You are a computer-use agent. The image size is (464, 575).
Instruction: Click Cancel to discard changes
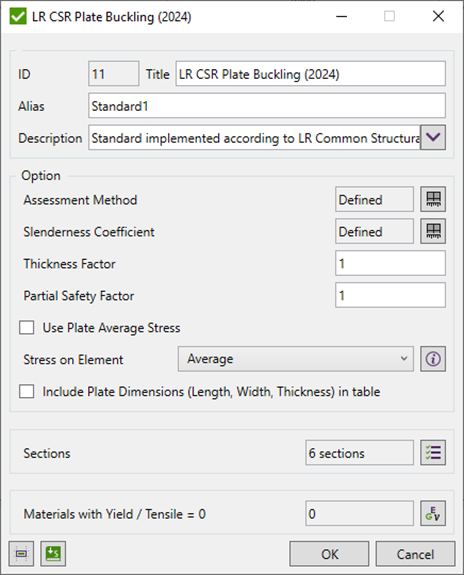[x=415, y=554]
